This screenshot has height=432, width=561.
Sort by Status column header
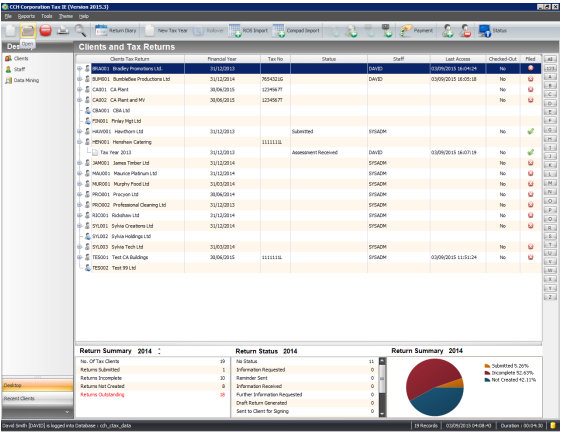(x=329, y=59)
